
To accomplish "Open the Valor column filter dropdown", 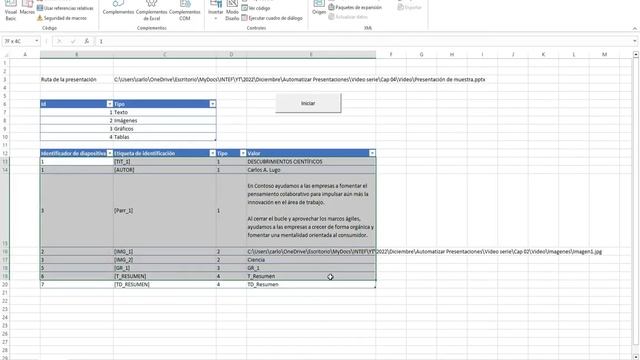I will point(372,153).
